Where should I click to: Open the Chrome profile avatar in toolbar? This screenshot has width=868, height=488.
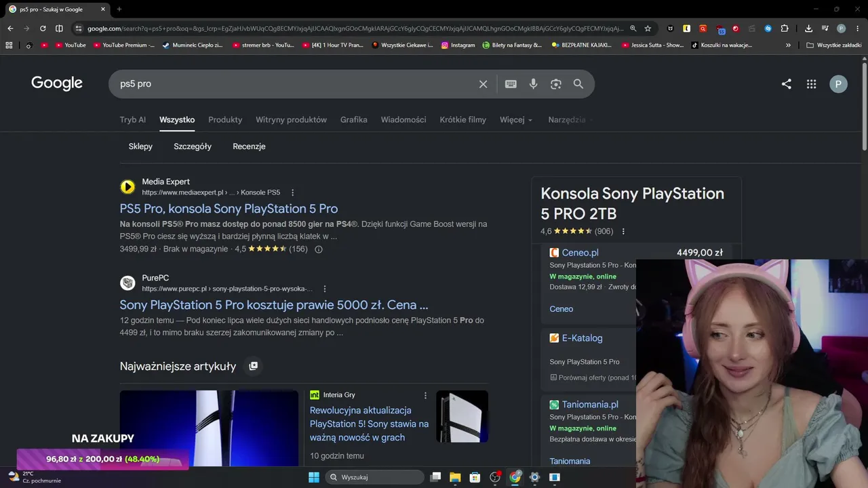pyautogui.click(x=841, y=28)
